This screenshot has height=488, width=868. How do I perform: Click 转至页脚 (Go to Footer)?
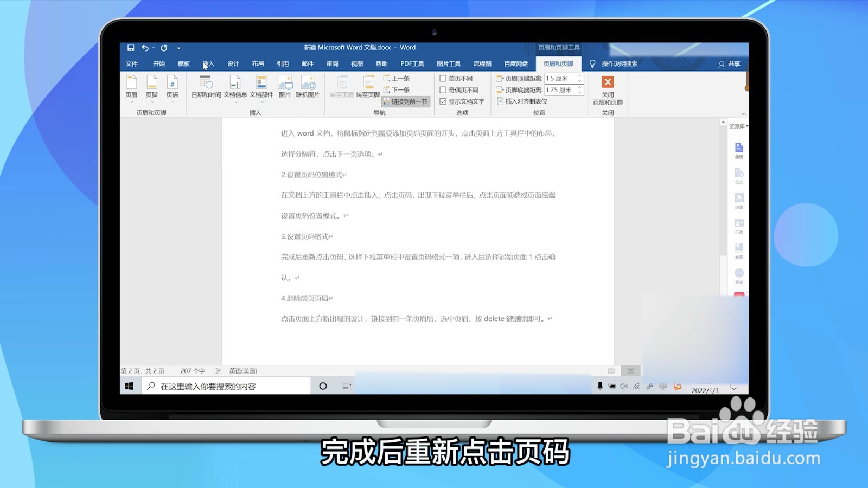click(x=368, y=87)
